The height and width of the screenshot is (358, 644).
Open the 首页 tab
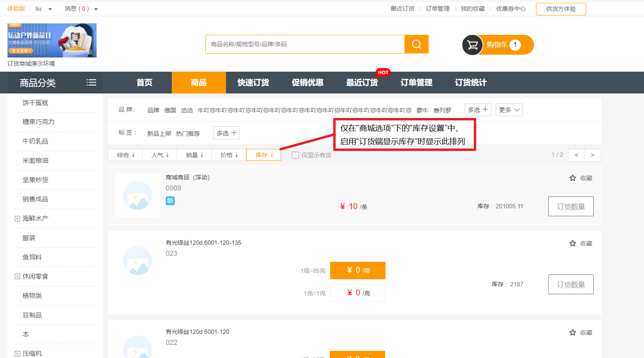(144, 82)
